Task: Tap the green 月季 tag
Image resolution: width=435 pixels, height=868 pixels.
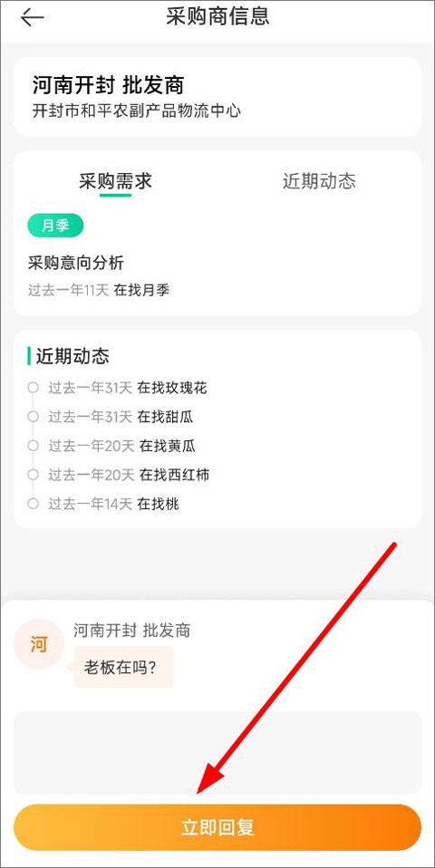Action: 55,226
